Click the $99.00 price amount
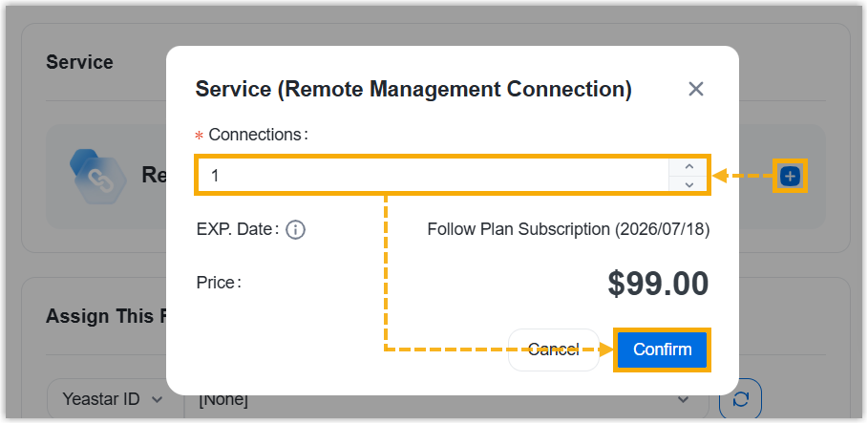868x424 pixels. 658,284
